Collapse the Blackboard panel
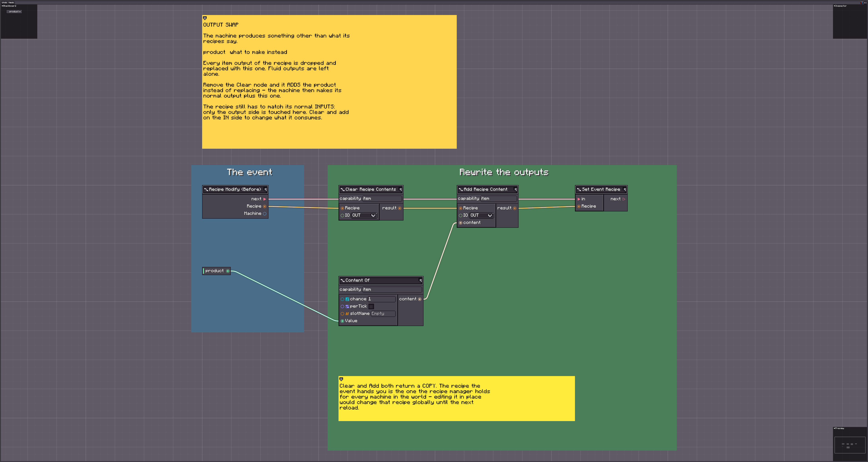 pyautogui.click(x=2, y=6)
